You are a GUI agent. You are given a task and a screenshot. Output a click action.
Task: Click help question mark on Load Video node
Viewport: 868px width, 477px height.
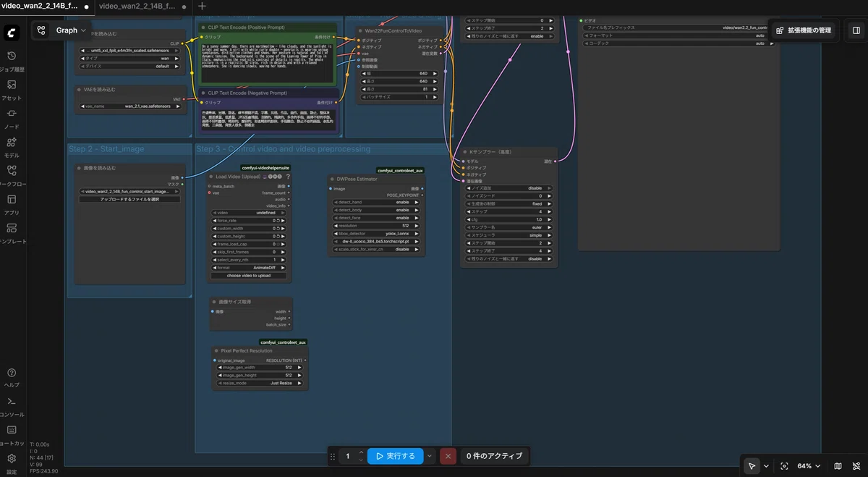point(288,177)
